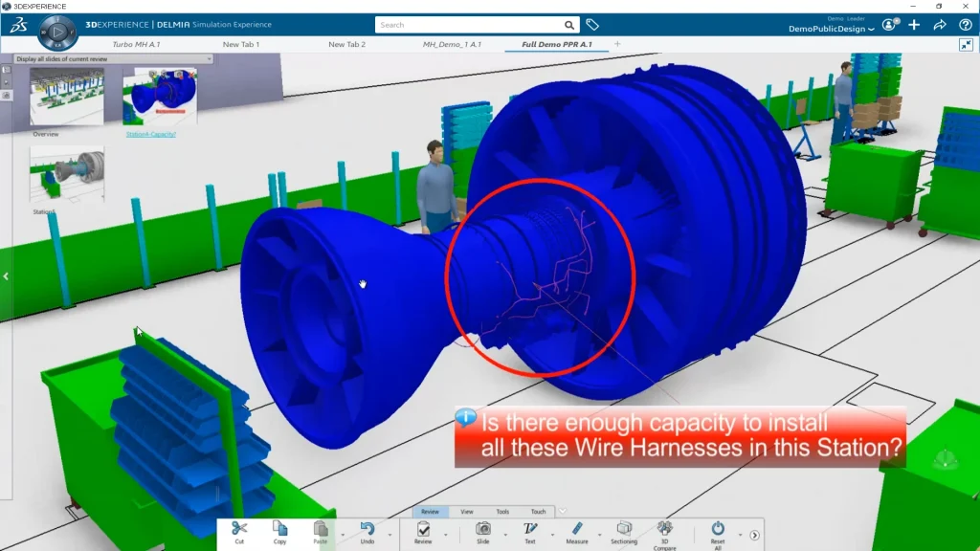Screen dimensions: 980x551
Task: Open the Station4-Capacity? slide link
Action: click(x=151, y=134)
